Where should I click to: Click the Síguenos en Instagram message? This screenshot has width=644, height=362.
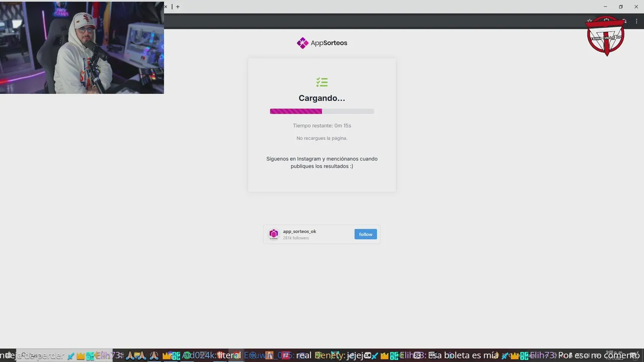pyautogui.click(x=322, y=162)
